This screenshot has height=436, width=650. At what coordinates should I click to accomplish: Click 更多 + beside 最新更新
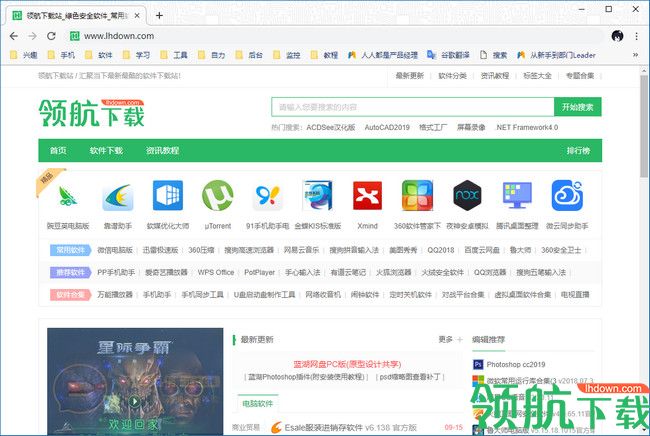point(450,339)
